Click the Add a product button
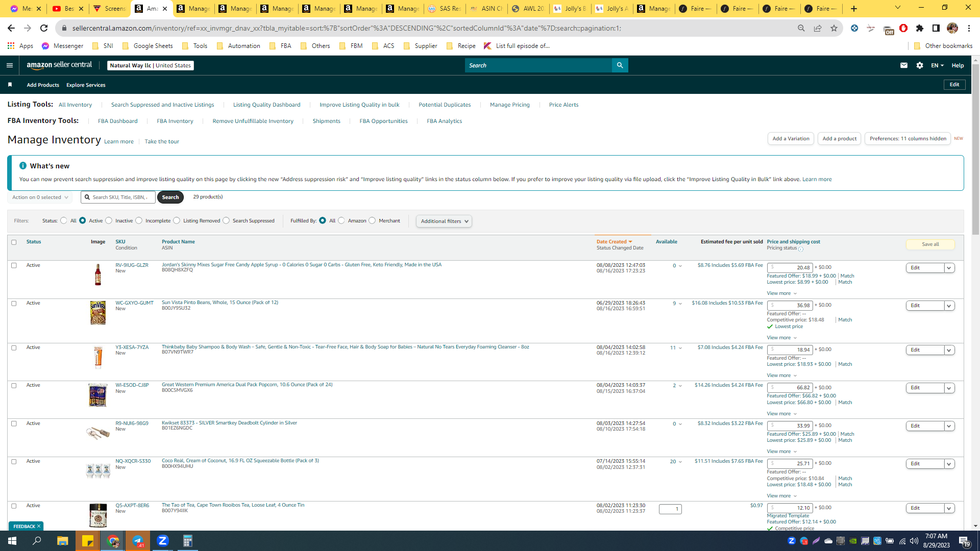Screen dimensions: 980x551 coord(840,139)
